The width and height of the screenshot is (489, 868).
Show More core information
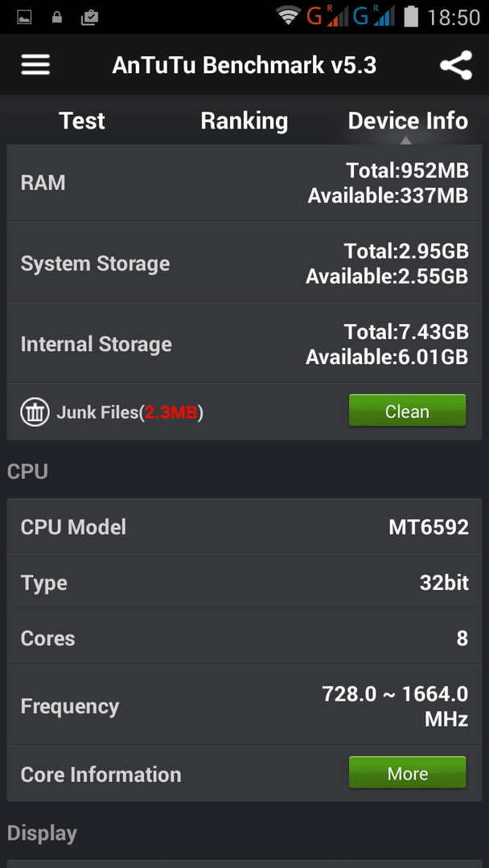(x=407, y=773)
